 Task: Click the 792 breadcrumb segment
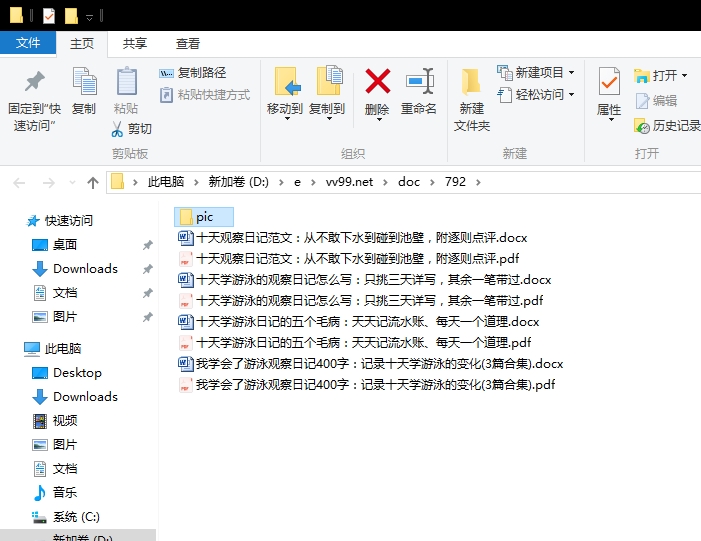(455, 182)
